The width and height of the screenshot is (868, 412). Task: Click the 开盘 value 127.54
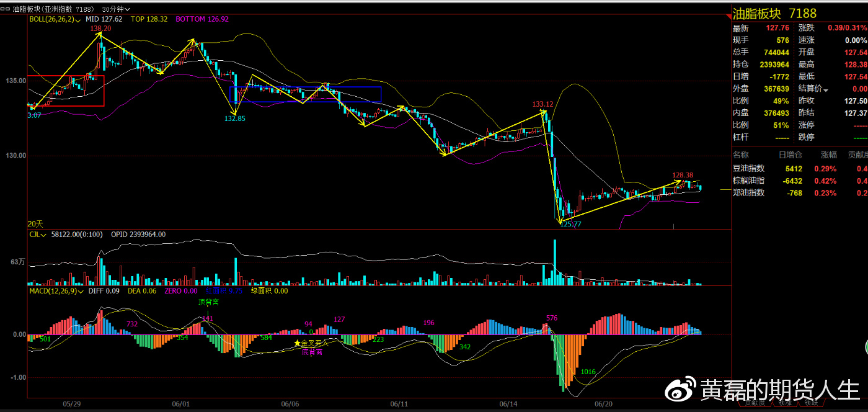[x=855, y=52]
